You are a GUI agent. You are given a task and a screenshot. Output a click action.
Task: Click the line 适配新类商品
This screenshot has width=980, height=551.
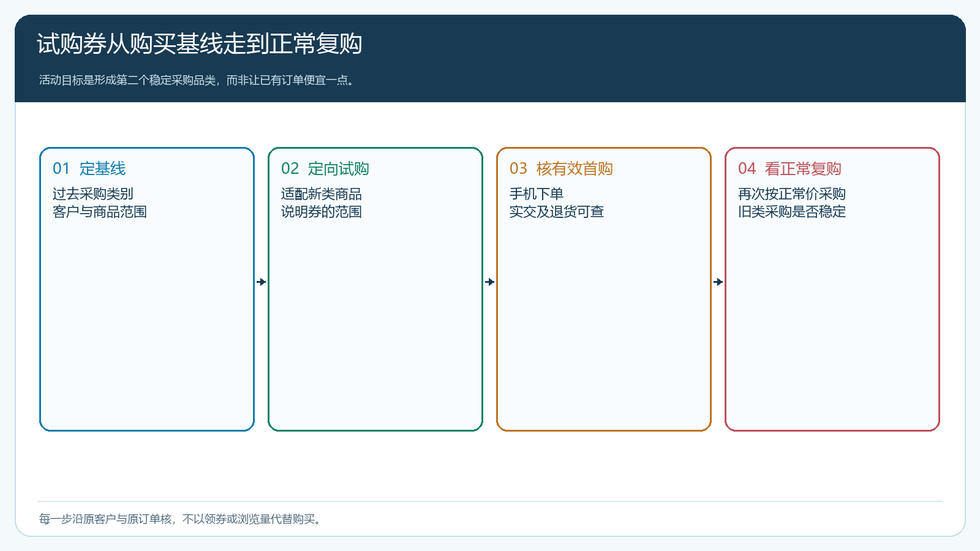322,194
